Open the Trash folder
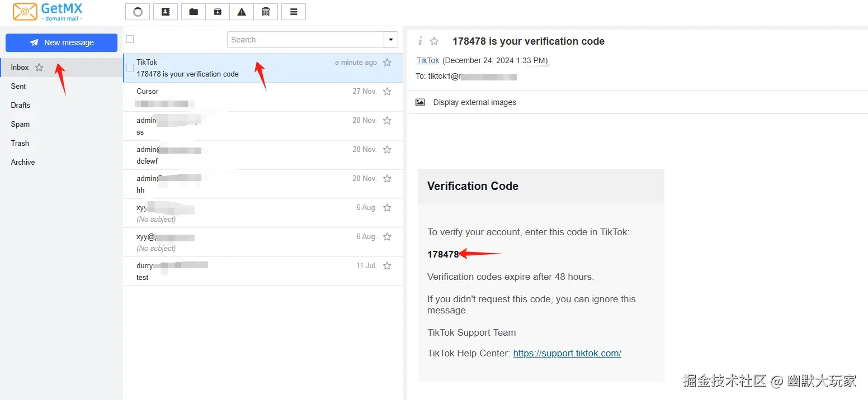This screenshot has width=868, height=400. point(62,144)
